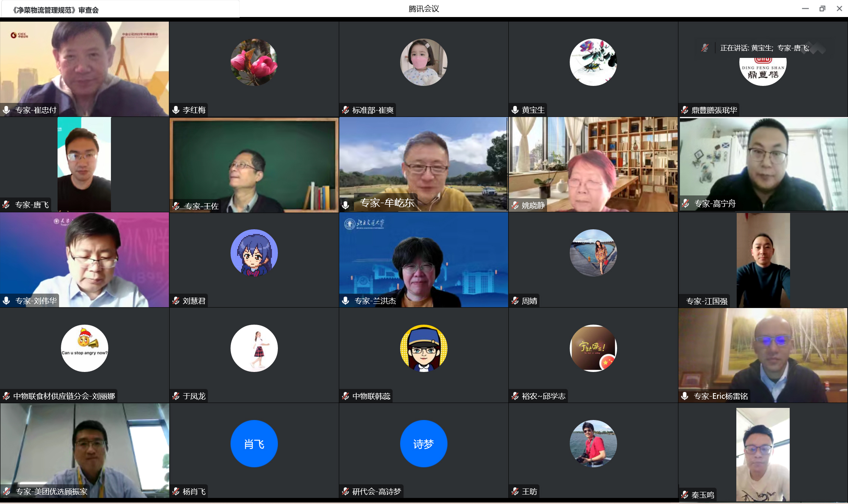The width and height of the screenshot is (848, 504).
Task: Click mic icon beside 专家-牟屹东
Action: (x=345, y=205)
